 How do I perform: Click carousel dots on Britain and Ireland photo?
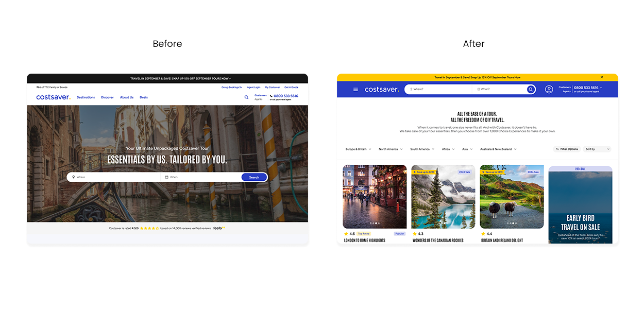[x=512, y=223]
